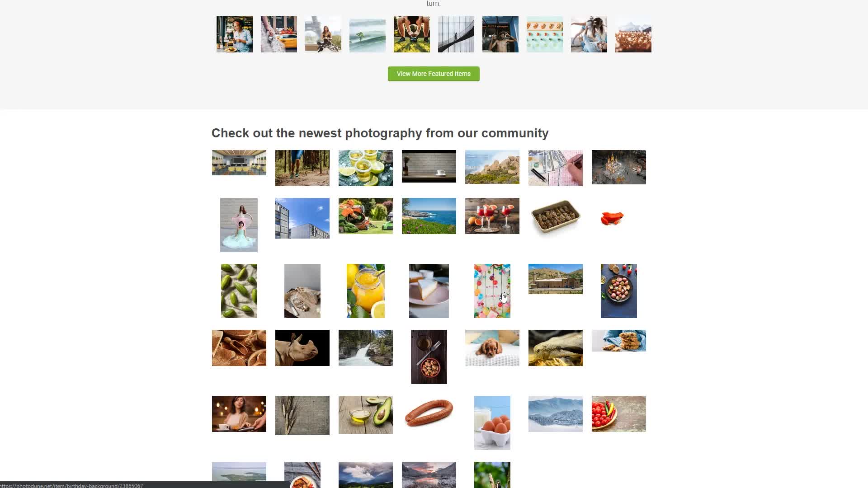The image size is (868, 488).
Task: Select the eggs and milk photo
Action: tap(492, 423)
